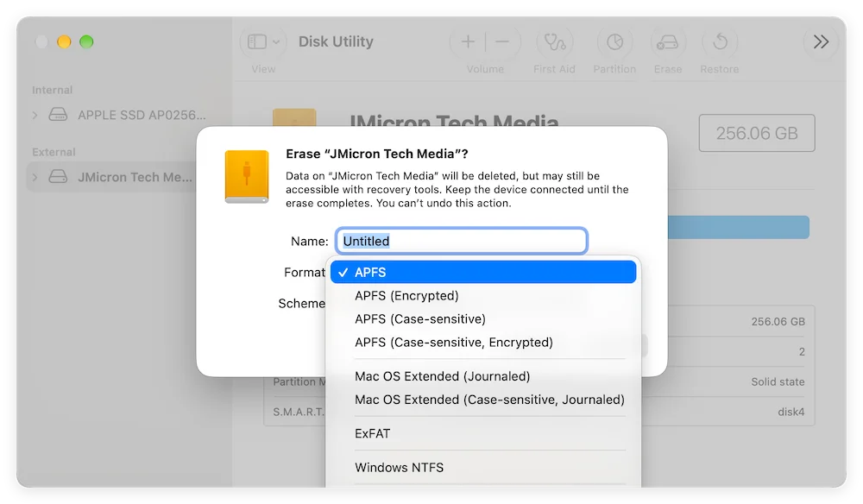Expand the JMicron Tech Me... disclosure arrow

(35, 177)
